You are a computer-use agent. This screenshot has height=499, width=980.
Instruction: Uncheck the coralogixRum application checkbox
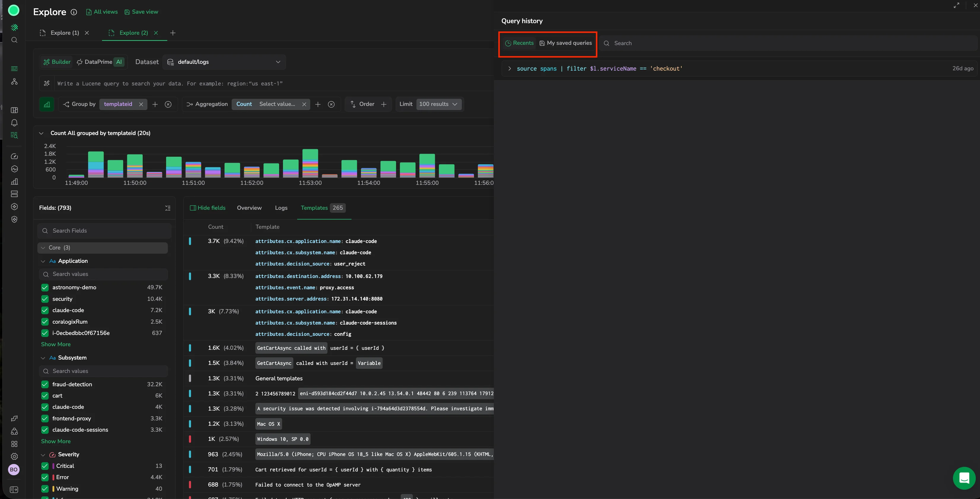coord(45,322)
